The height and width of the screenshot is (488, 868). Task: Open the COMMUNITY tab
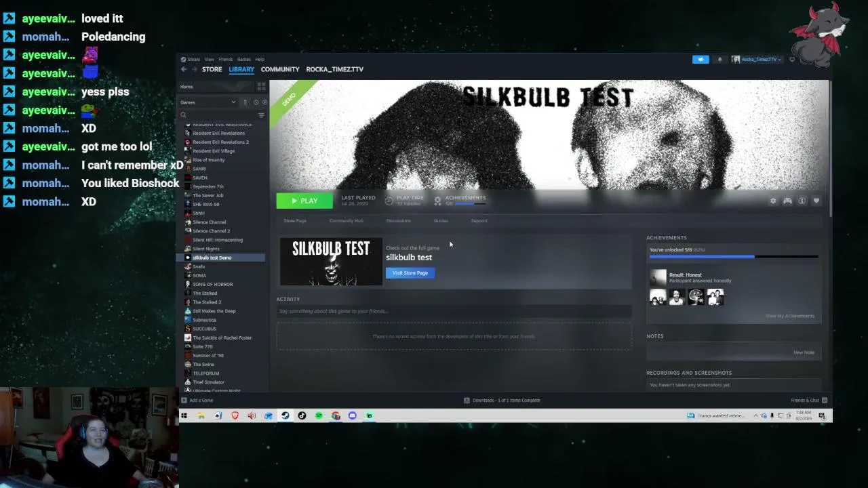[x=280, y=69]
